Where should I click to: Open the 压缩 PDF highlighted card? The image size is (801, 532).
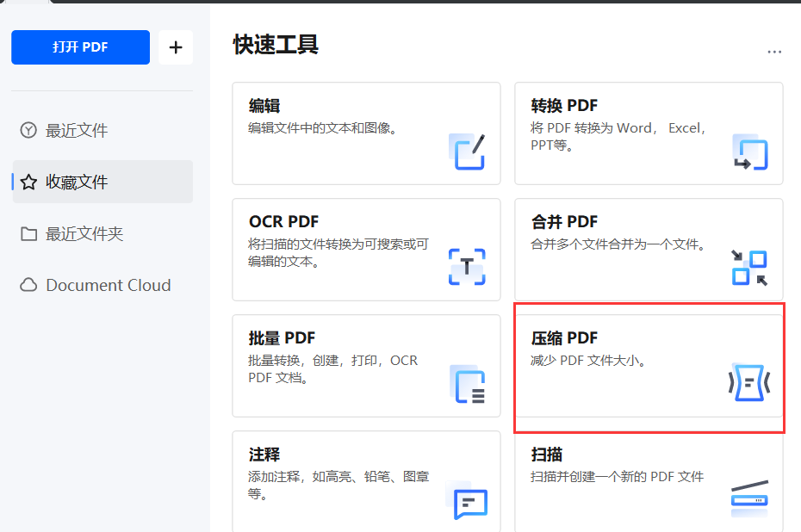click(x=649, y=366)
